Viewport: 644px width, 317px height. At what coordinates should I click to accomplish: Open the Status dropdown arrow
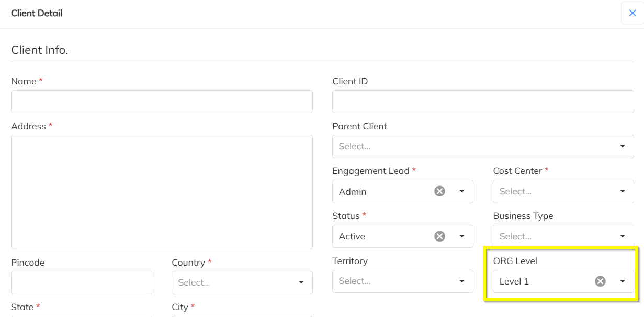(x=462, y=236)
